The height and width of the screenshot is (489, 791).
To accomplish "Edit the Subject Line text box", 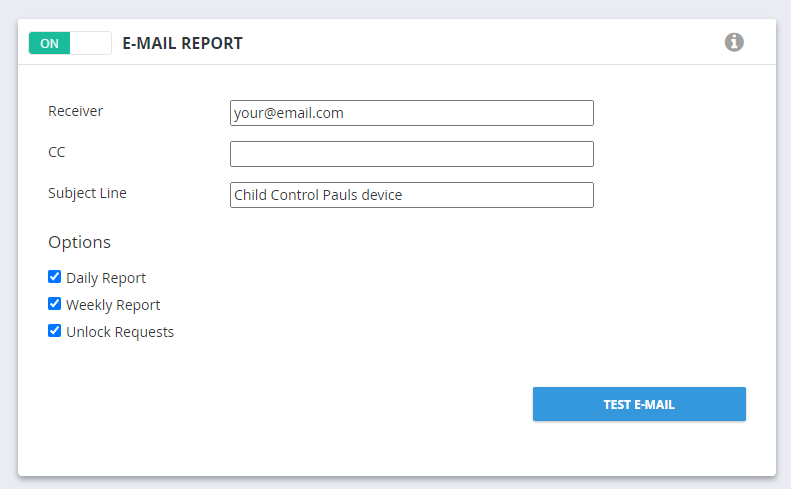I will click(412, 195).
